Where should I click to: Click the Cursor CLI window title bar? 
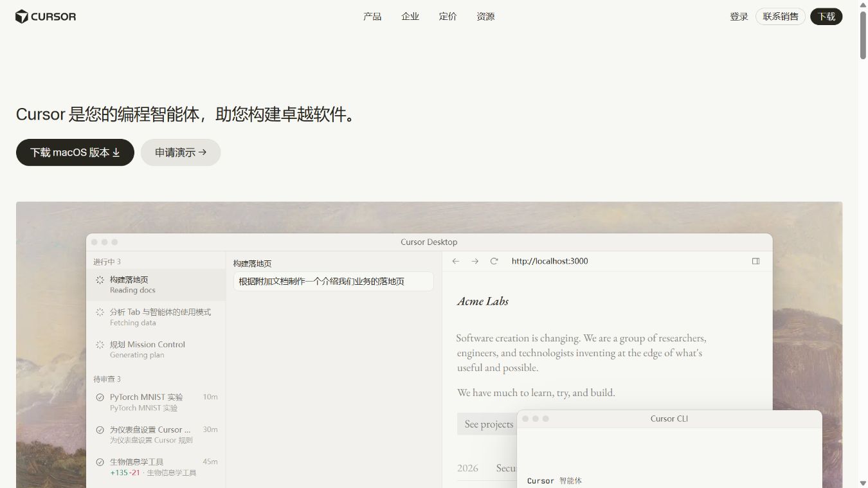pyautogui.click(x=669, y=419)
